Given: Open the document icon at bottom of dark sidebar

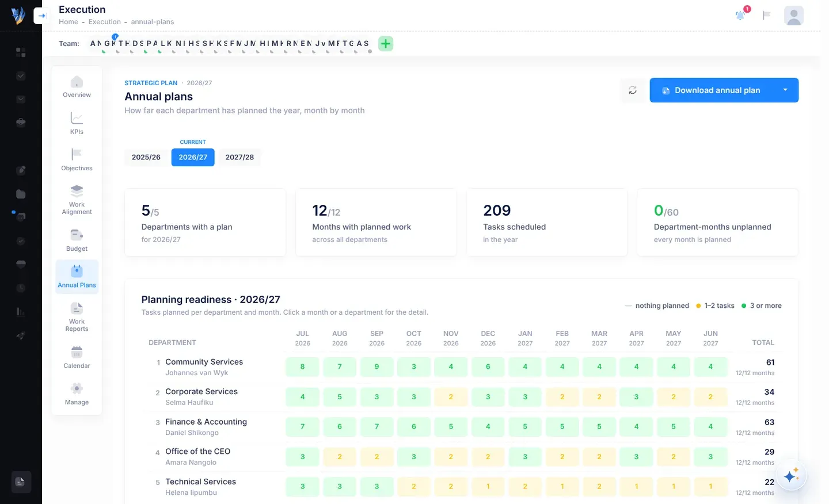Looking at the screenshot, I should [x=21, y=482].
